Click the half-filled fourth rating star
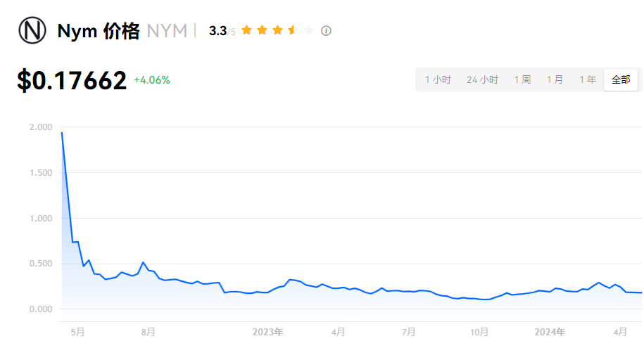Image resolution: width=644 pixels, height=348 pixels. click(292, 30)
